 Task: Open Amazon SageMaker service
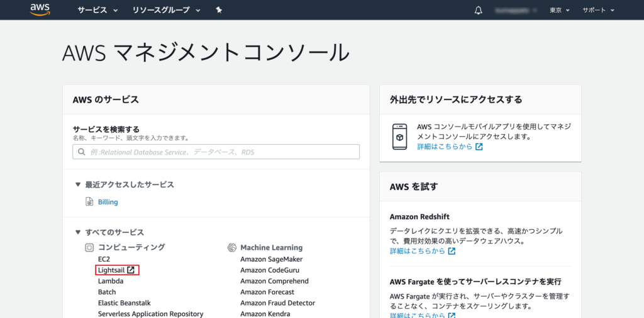[272, 259]
